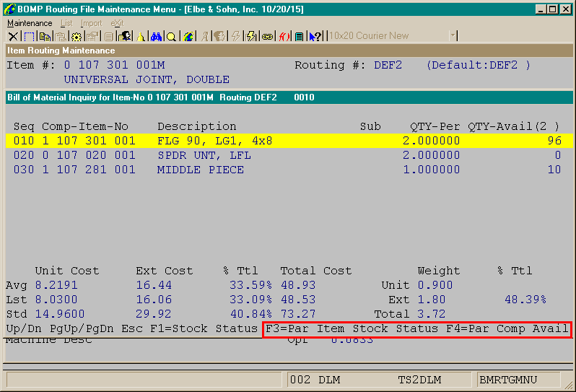Click the Unit weight value 0.900
The width and height of the screenshot is (576, 392).
(435, 285)
